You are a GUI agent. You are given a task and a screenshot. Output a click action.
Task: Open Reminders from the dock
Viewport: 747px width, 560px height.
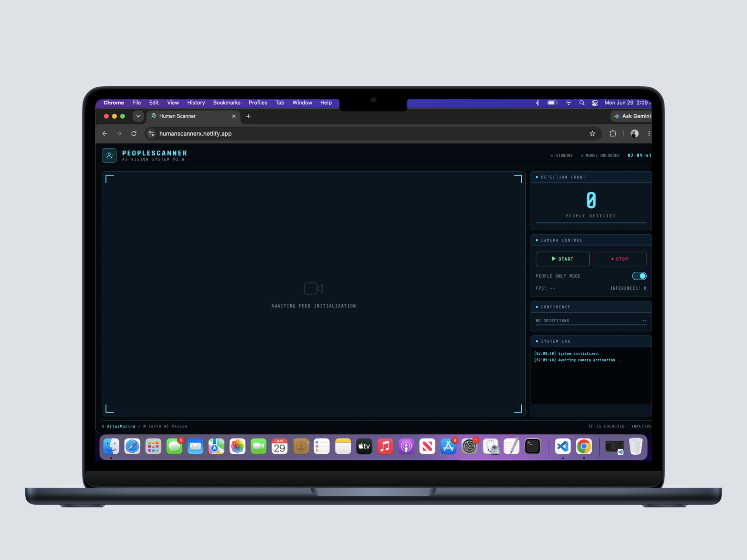[x=322, y=446]
